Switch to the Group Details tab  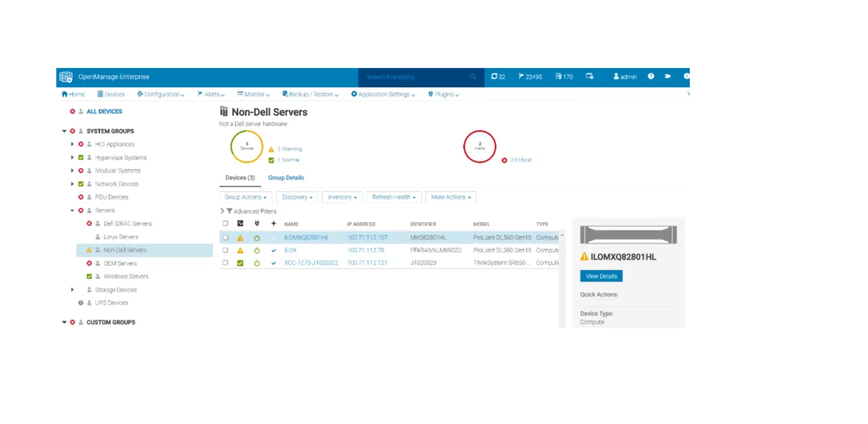click(286, 178)
